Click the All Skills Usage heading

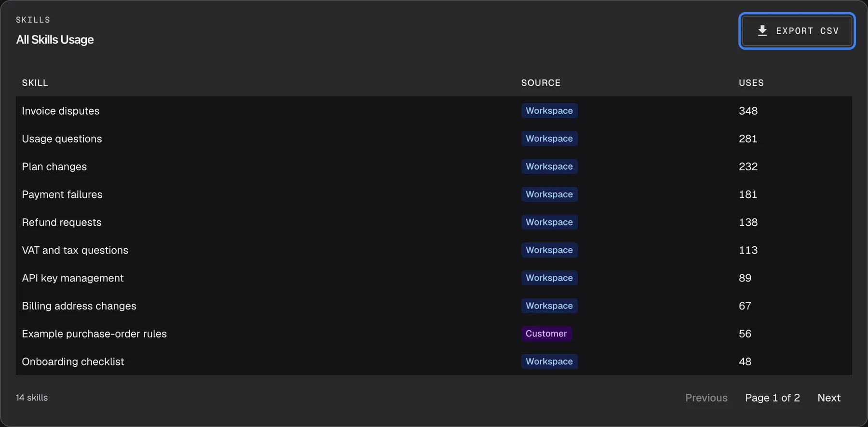click(55, 40)
